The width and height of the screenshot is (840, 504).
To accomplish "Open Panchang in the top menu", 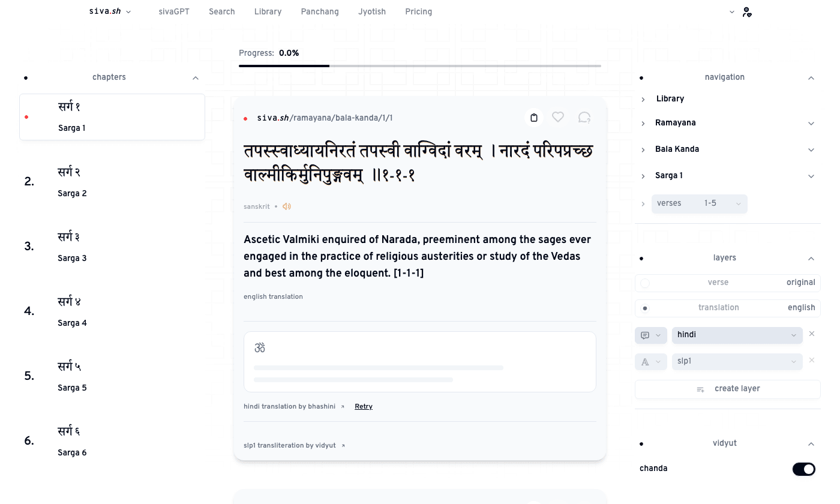I will (x=320, y=12).
